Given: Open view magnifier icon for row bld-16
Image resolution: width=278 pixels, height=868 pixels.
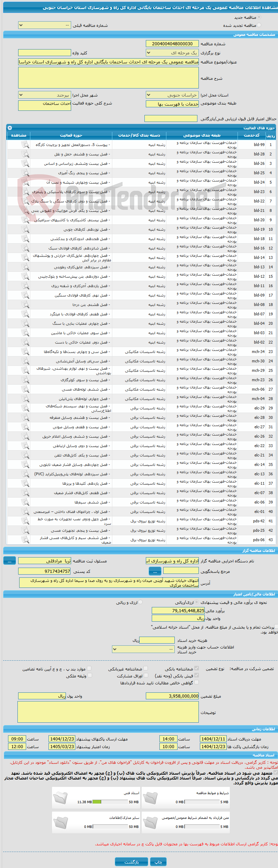Looking at the screenshot, I should (25, 248).
